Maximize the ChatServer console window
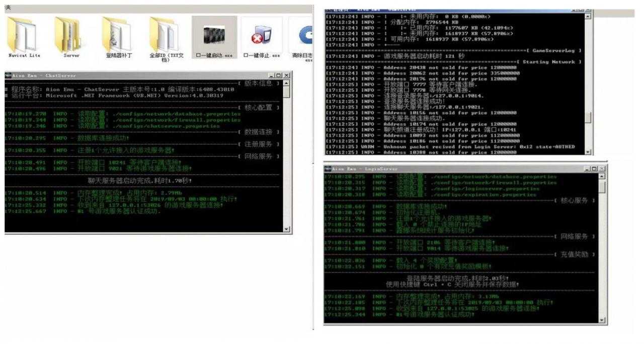 (278, 76)
